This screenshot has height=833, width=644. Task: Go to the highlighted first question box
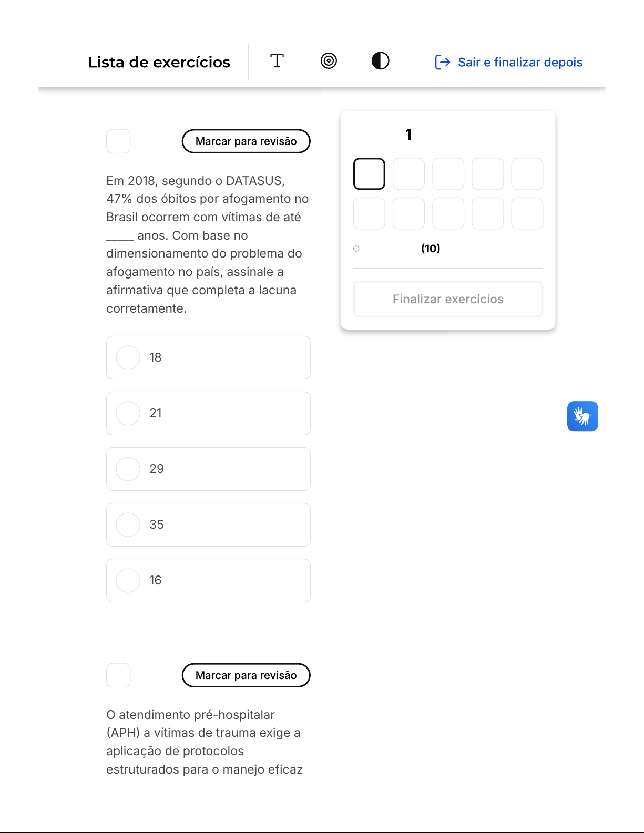coord(369,174)
